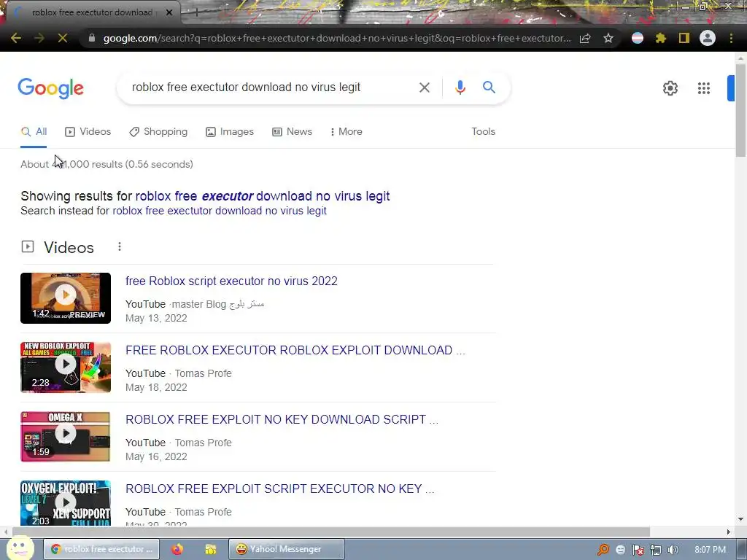Click the volume speaker tray icon
Image resolution: width=747 pixels, height=560 pixels.
pos(673,550)
